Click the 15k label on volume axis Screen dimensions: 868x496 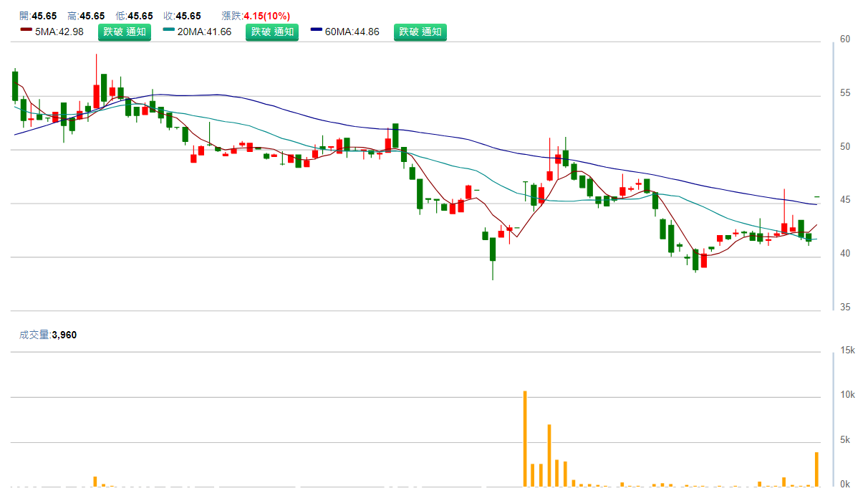(848, 350)
